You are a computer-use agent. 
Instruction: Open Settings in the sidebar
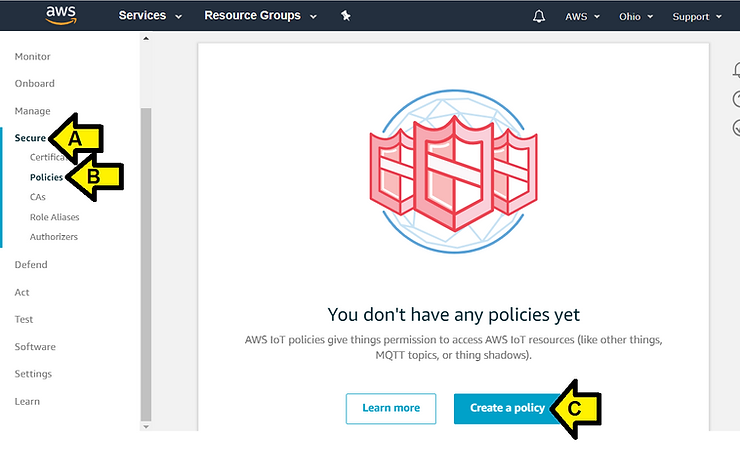coord(33,374)
